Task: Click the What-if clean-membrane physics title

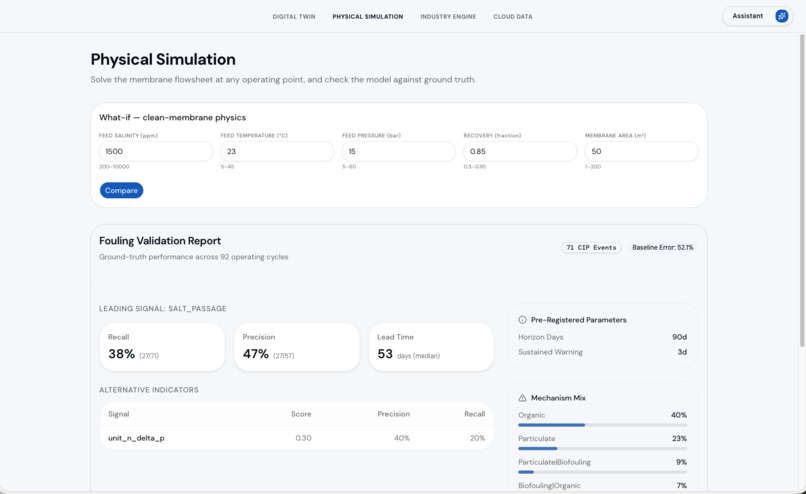Action: (172, 117)
